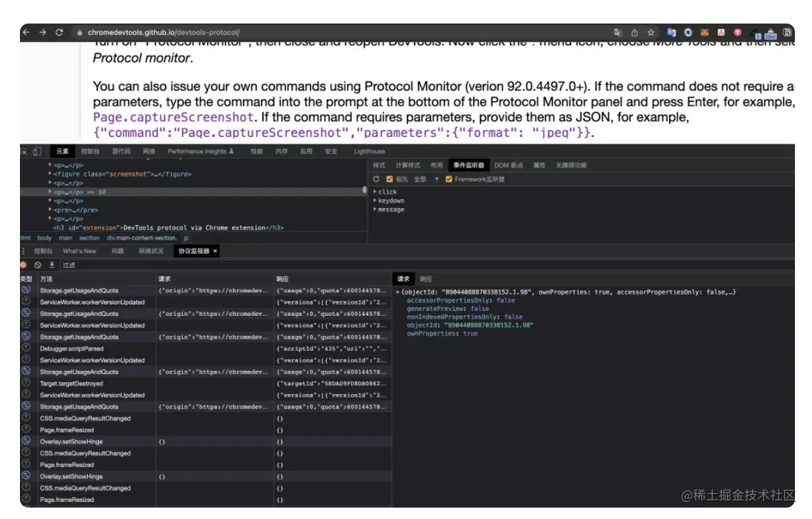Open the 全部 listener filter dropdown

(x=426, y=180)
